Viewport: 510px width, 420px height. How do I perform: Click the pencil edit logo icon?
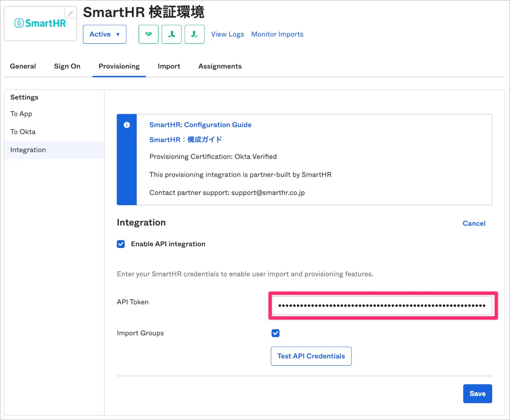click(x=70, y=13)
